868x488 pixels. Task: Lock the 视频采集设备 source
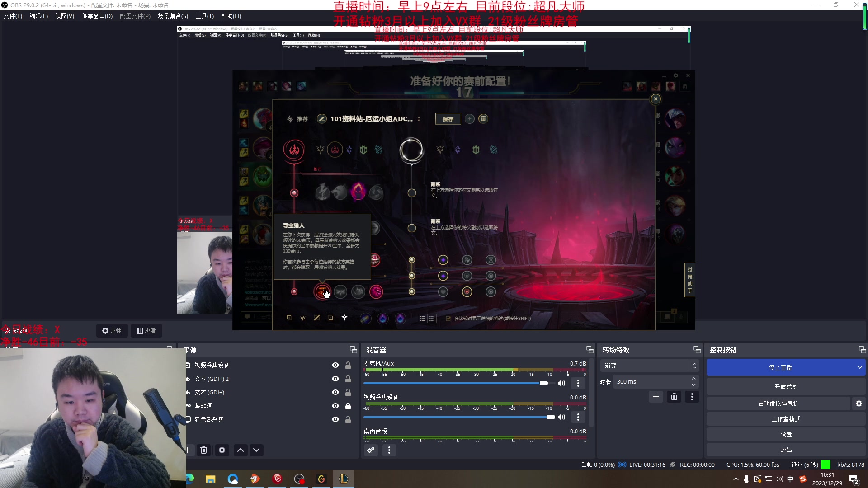[348, 365]
